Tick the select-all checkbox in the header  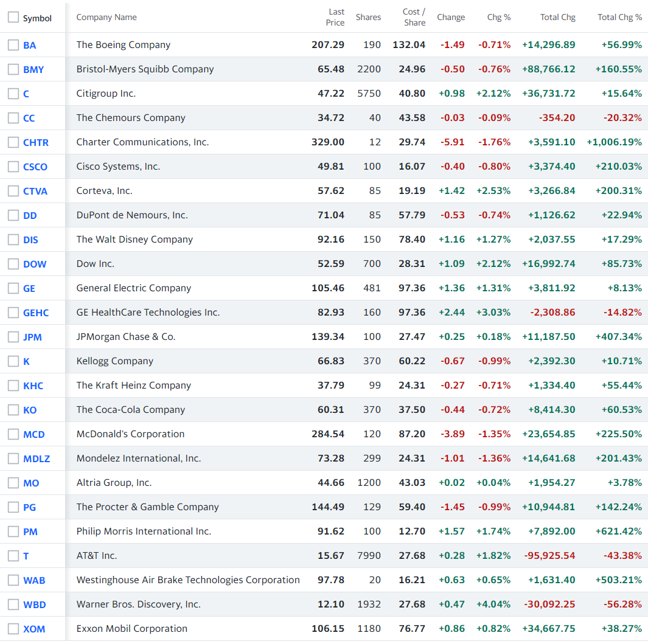(13, 17)
